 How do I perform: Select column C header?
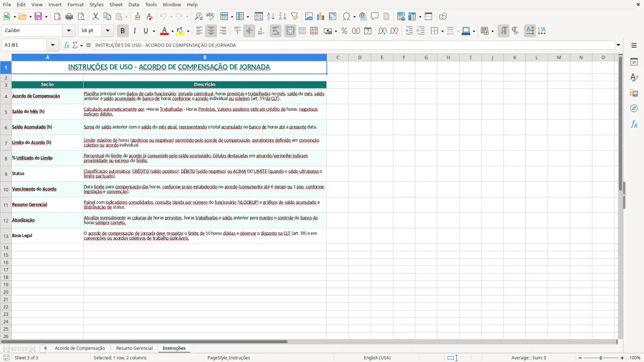click(338, 57)
